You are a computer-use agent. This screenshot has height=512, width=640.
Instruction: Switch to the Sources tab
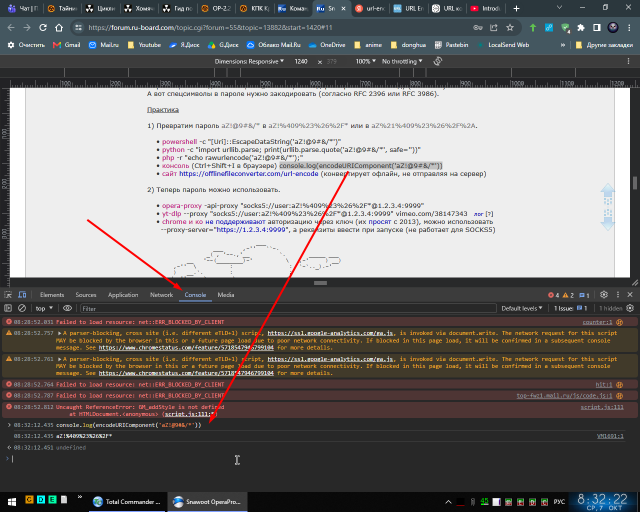(x=86, y=295)
